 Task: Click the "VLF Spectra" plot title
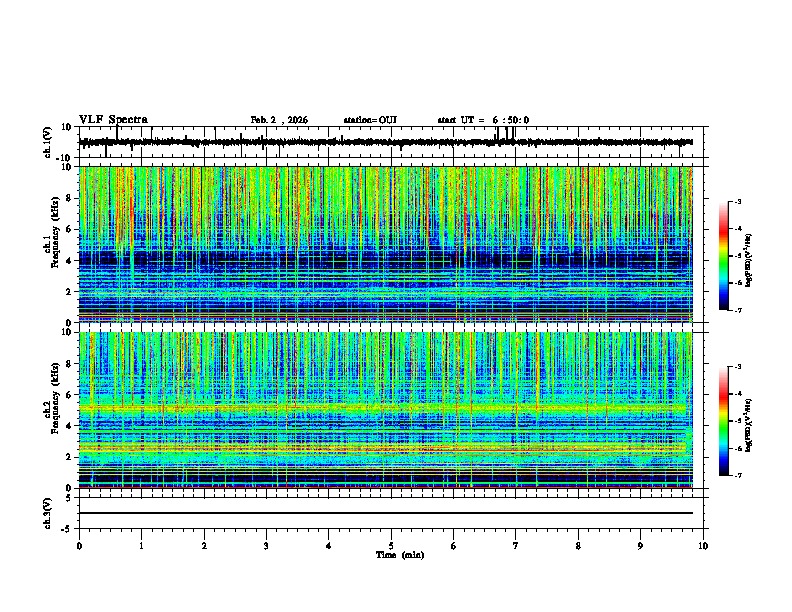[x=113, y=120]
